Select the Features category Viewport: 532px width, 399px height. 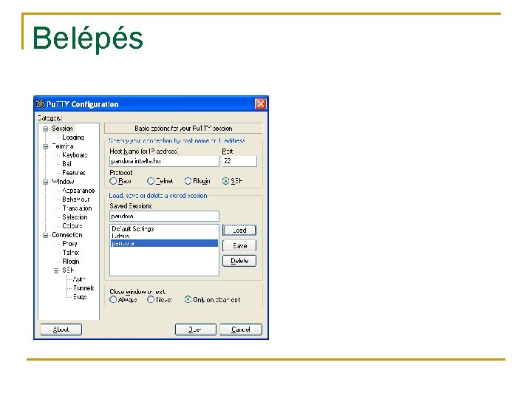click(x=74, y=173)
